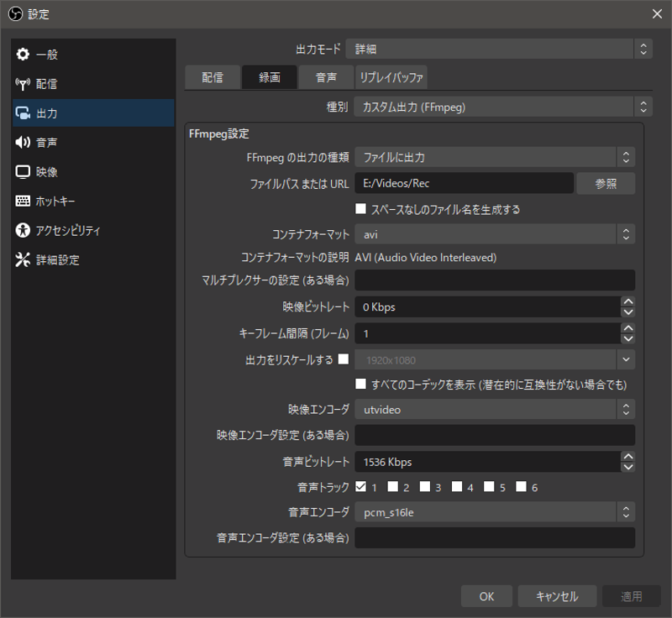Image resolution: width=672 pixels, height=618 pixels.
Task: Open the 配信 (Stream) antenna icon
Action: coord(23,84)
